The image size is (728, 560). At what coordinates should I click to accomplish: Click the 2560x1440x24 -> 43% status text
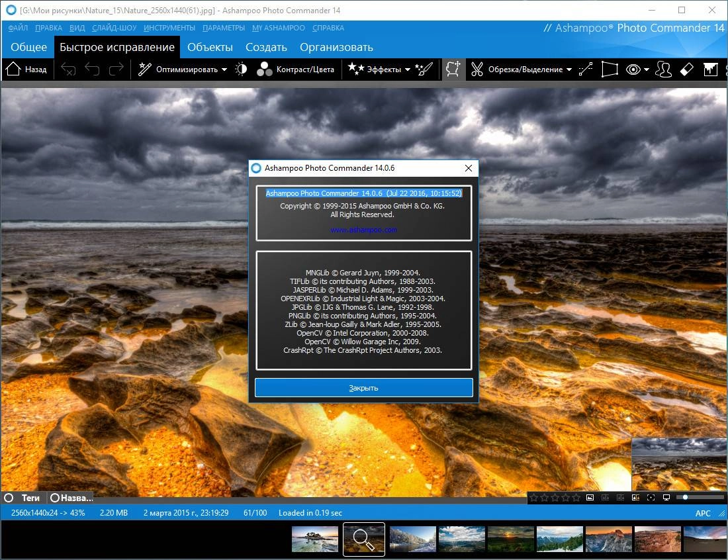tap(48, 513)
